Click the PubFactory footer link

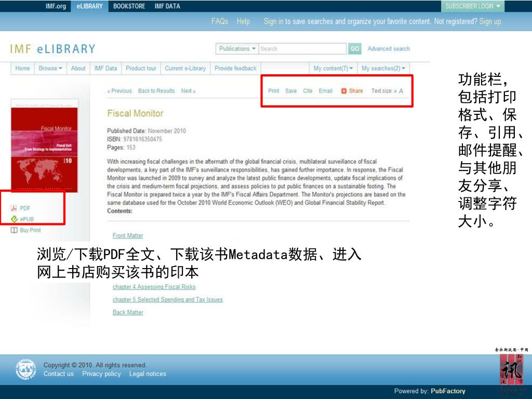pyautogui.click(x=448, y=391)
